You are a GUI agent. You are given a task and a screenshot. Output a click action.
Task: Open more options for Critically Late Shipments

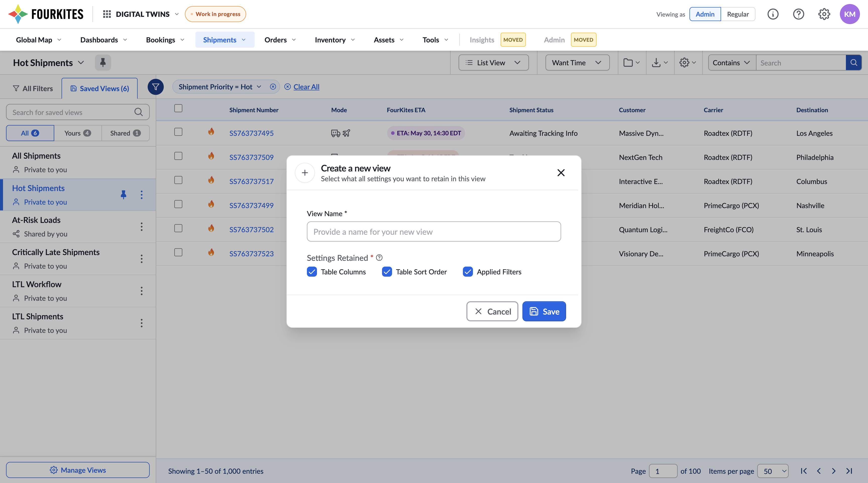click(141, 259)
